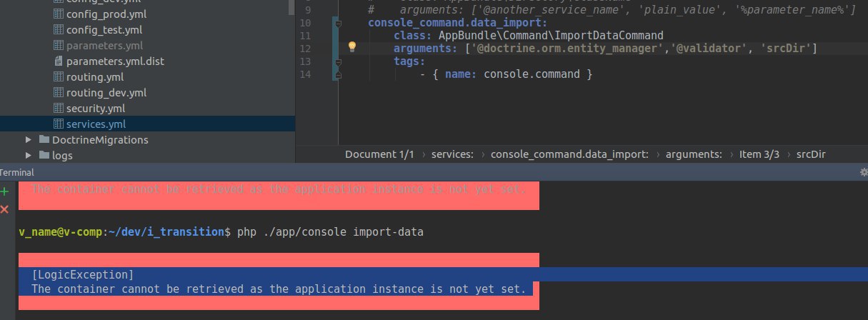The image size is (868, 320).
Task: Click the DoctrineMigrations folder icon
Action: point(44,140)
